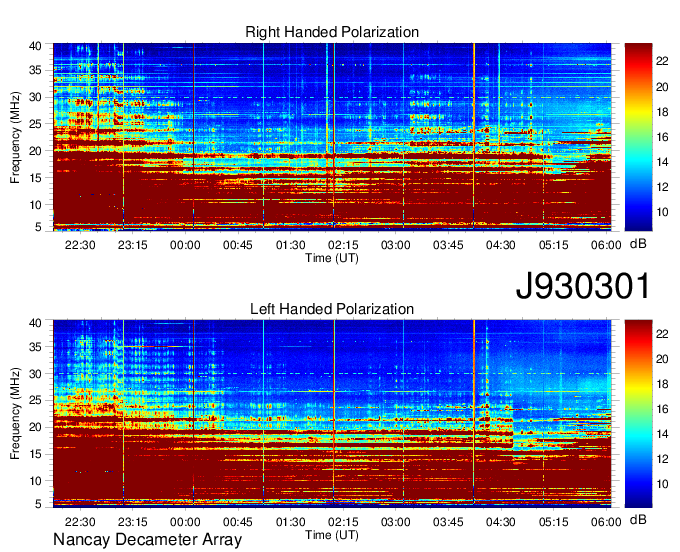Click the bottom dB colorbar
This screenshot has height=552, width=680.
(x=638, y=414)
